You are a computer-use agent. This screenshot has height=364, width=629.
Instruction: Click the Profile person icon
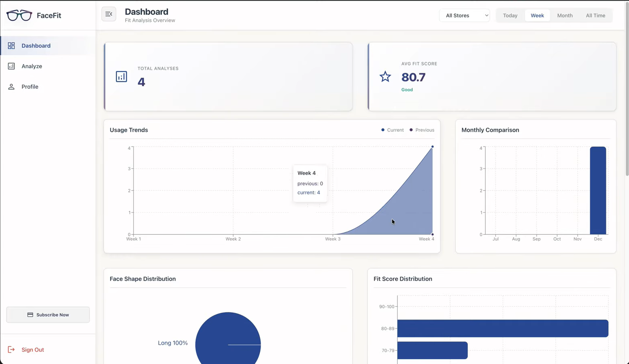pyautogui.click(x=11, y=87)
